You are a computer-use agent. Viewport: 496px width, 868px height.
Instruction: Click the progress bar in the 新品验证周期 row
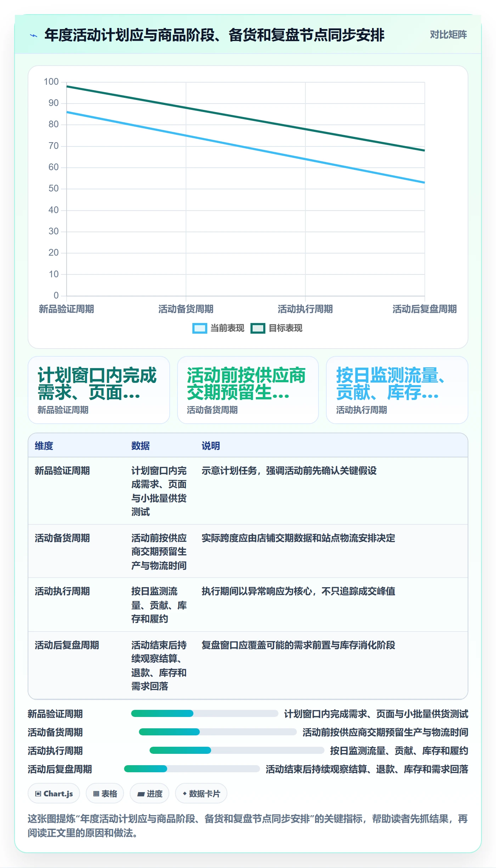[x=204, y=713]
